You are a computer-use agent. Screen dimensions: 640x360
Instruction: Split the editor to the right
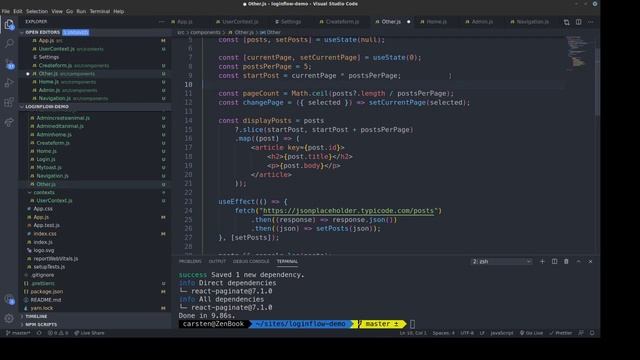pos(578,22)
